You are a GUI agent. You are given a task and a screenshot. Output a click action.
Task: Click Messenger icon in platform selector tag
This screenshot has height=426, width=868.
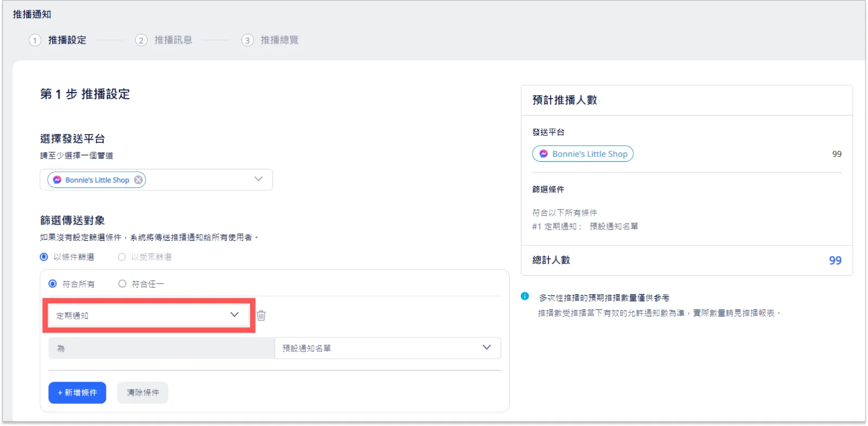tap(57, 180)
